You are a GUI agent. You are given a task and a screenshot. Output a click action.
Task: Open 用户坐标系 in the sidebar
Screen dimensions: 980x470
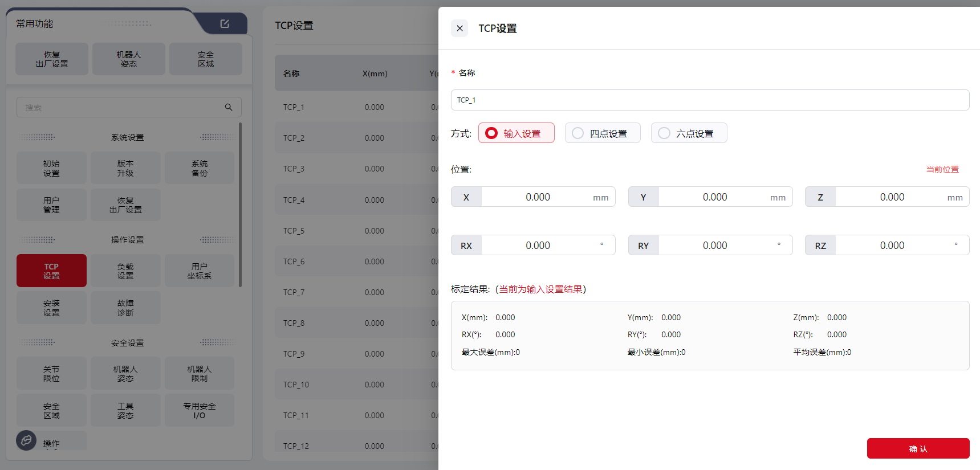(199, 271)
